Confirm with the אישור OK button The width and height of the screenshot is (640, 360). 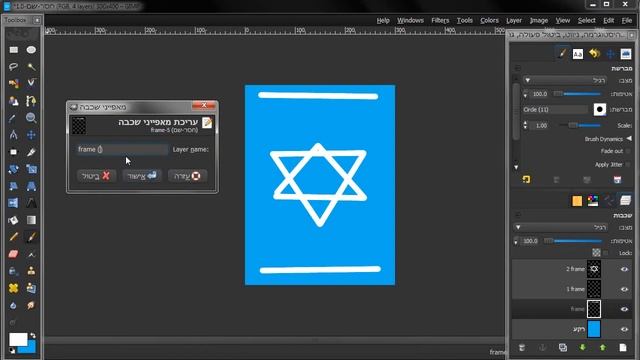[x=142, y=176]
